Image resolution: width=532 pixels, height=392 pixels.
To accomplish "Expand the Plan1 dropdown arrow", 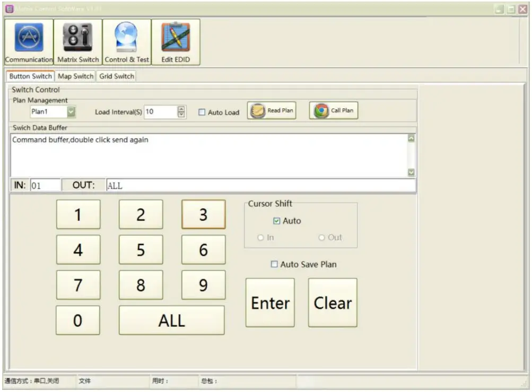I will [71, 112].
